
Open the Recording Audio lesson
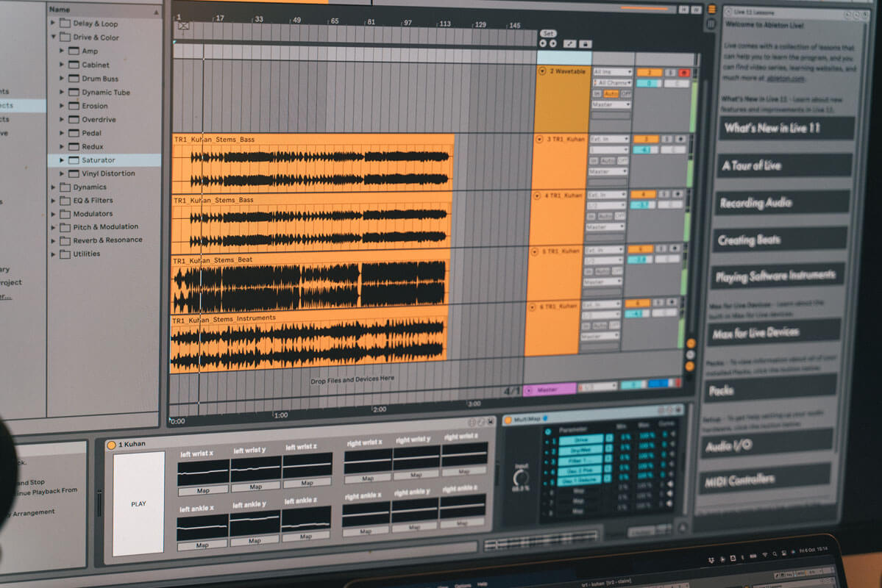click(782, 202)
